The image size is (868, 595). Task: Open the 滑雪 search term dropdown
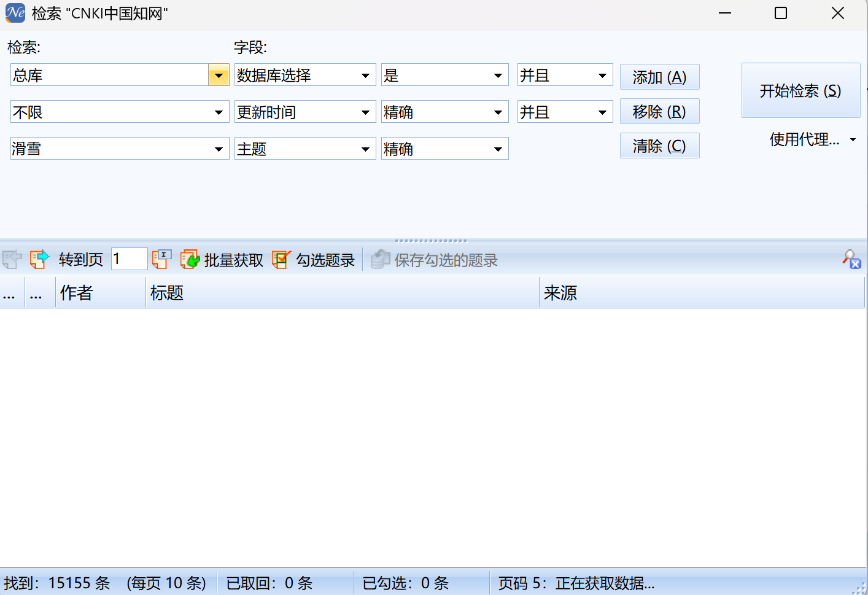219,149
